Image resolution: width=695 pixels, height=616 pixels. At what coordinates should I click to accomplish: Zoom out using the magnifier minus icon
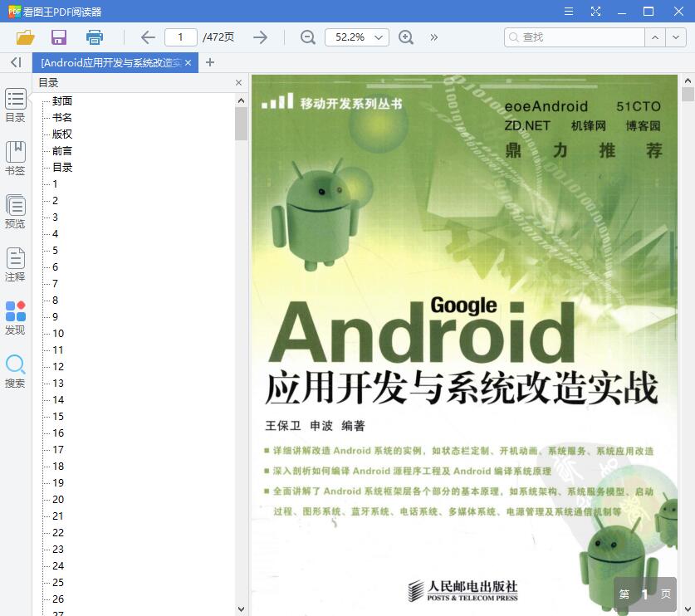307,37
